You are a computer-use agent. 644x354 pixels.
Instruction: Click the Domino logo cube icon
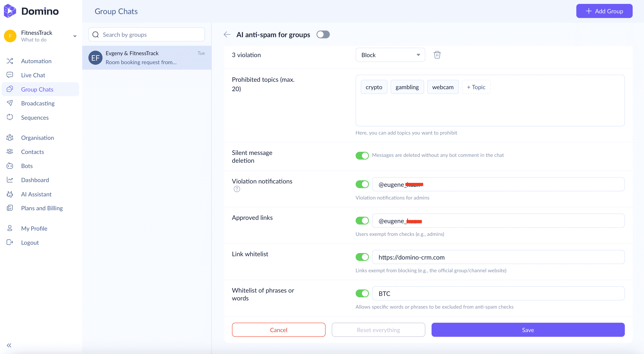10,11
